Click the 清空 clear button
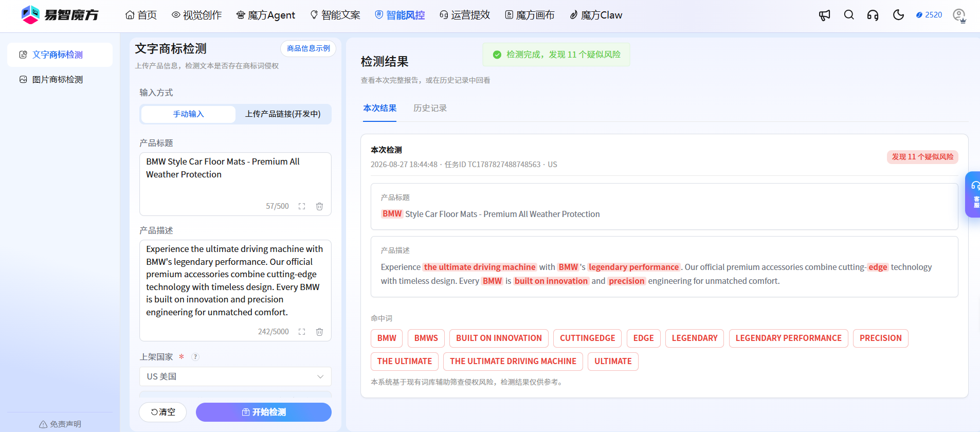This screenshot has width=980, height=432. coord(163,412)
